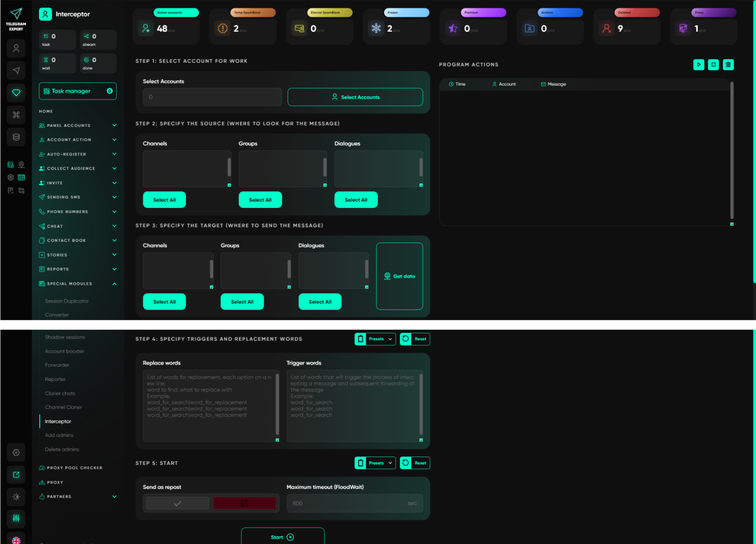Expand the Panel Accounts menu
Viewport: 756px width, 544px height.
tap(78, 125)
